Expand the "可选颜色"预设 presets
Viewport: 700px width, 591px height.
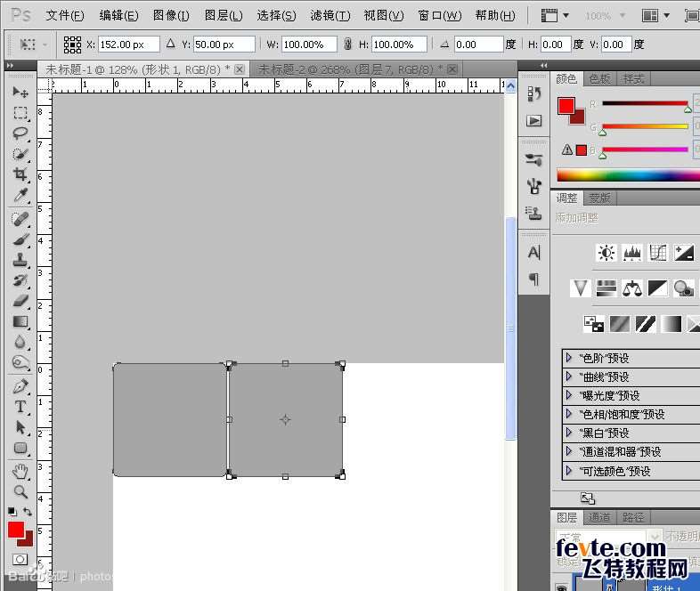coord(569,471)
